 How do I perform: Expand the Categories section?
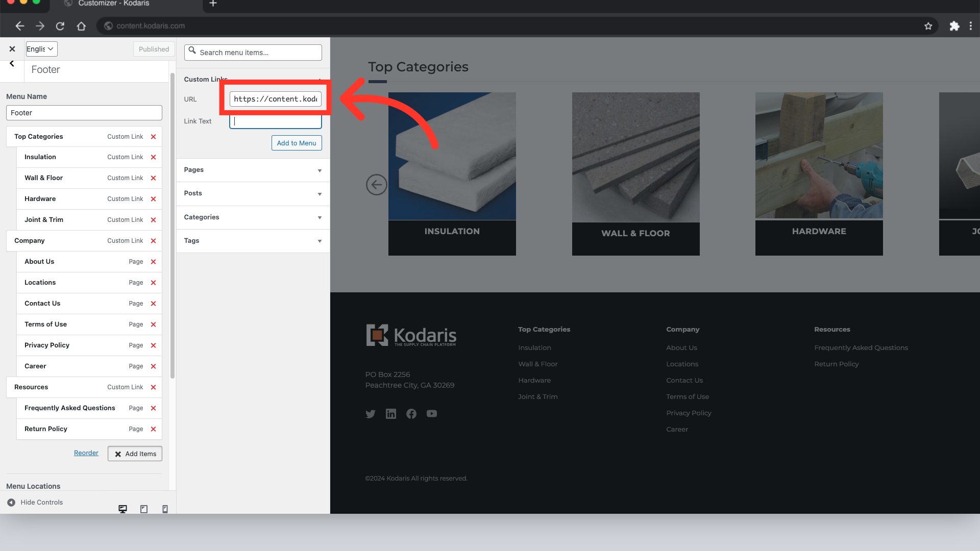point(253,217)
